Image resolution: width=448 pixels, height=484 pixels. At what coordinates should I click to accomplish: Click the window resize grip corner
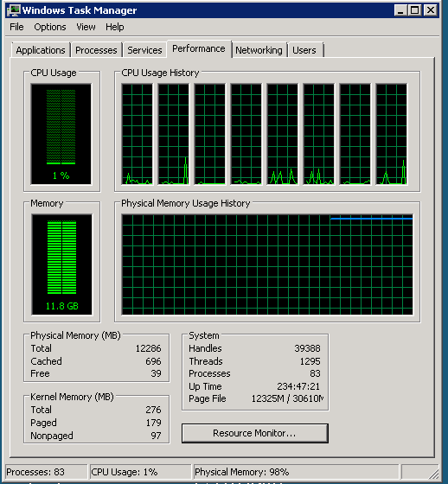click(x=434, y=474)
